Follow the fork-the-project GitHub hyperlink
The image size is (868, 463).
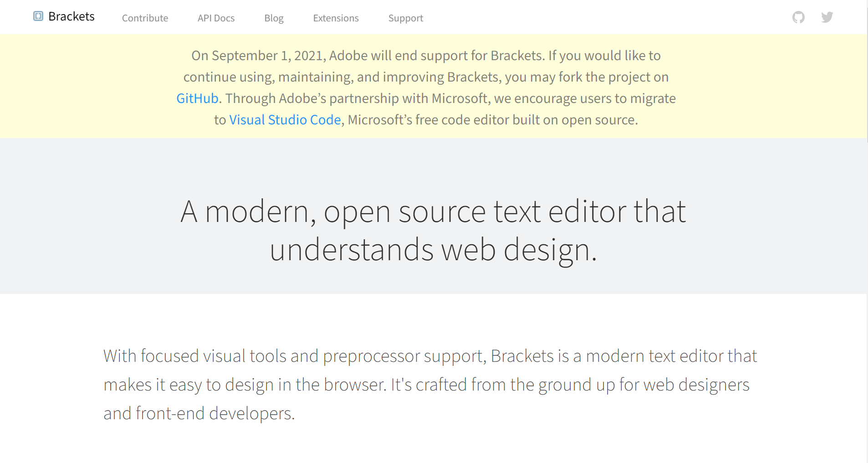tap(196, 98)
